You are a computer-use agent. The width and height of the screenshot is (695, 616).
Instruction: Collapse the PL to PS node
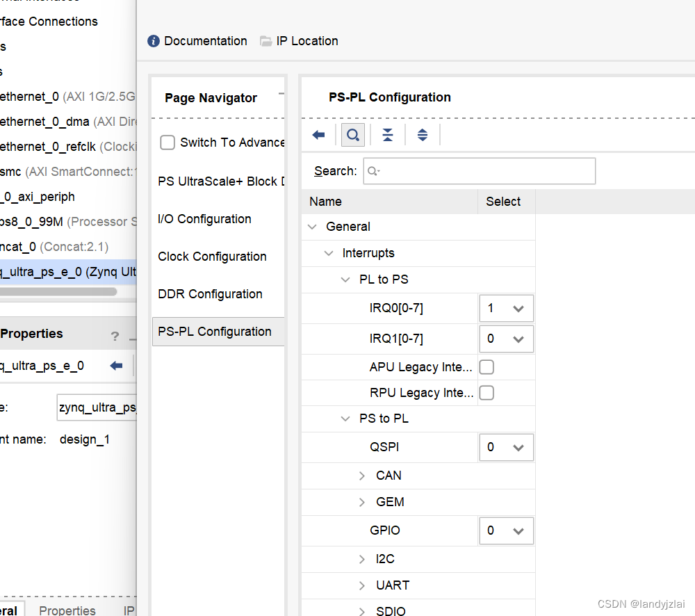pos(345,279)
